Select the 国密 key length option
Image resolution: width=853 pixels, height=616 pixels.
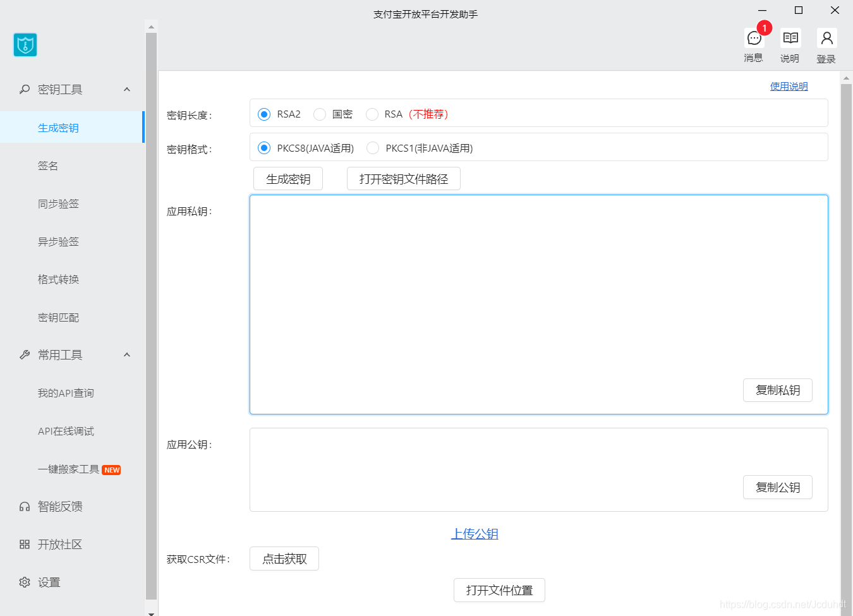click(x=320, y=114)
